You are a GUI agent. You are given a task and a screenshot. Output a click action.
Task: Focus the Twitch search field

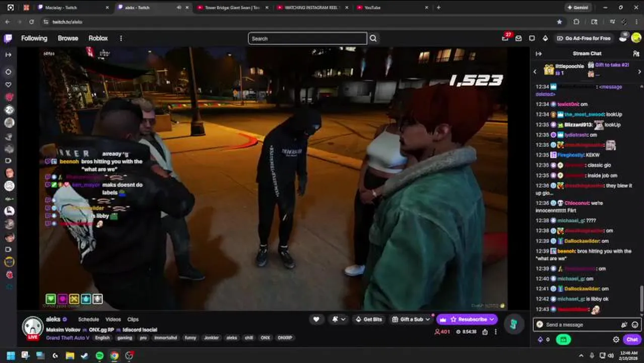pos(307,38)
